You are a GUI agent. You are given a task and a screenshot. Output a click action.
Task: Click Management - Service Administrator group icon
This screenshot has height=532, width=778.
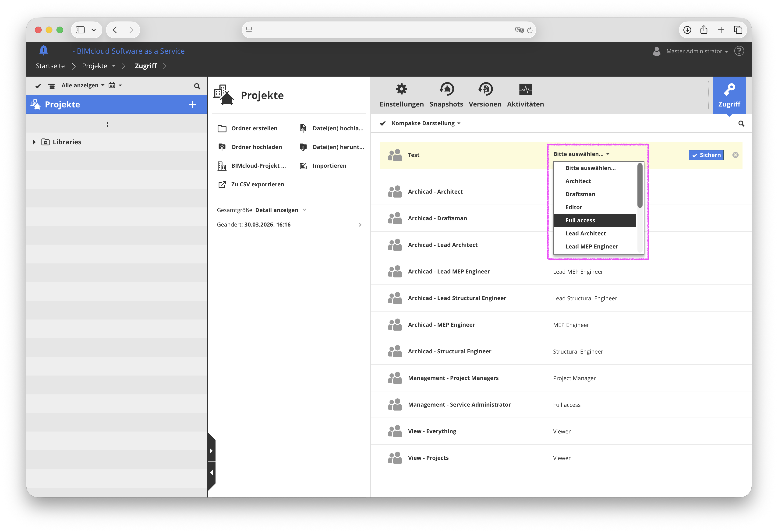[395, 404]
